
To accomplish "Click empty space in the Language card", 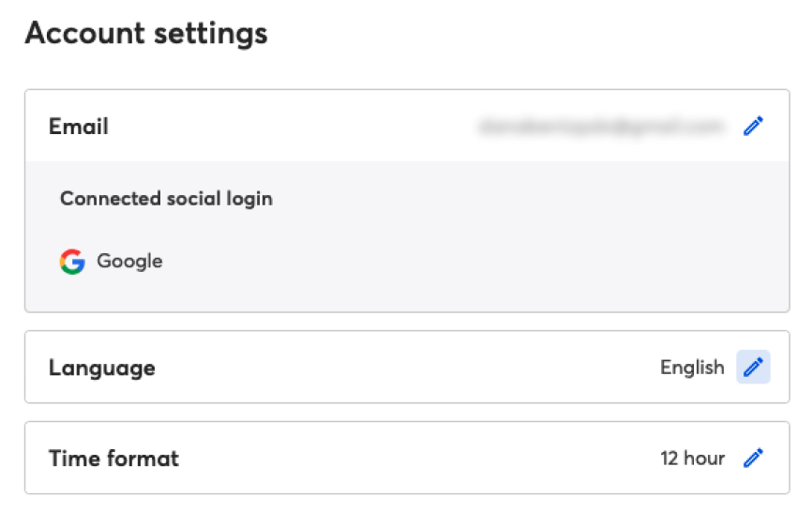I will (x=404, y=367).
